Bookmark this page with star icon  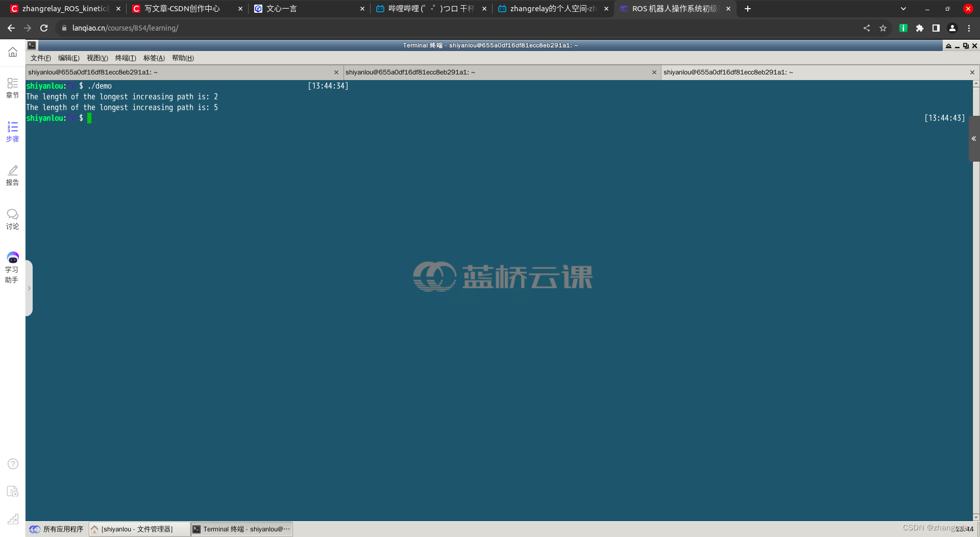point(883,28)
